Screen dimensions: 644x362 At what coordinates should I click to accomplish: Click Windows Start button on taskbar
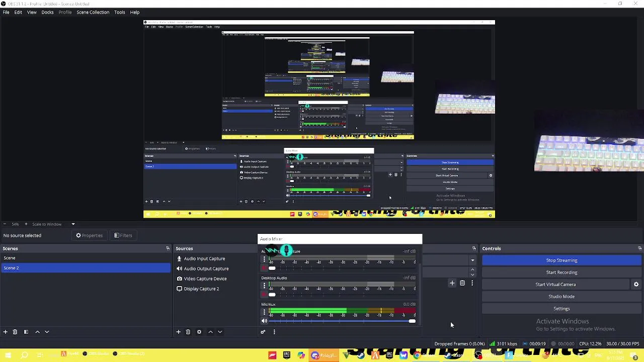[8, 355]
